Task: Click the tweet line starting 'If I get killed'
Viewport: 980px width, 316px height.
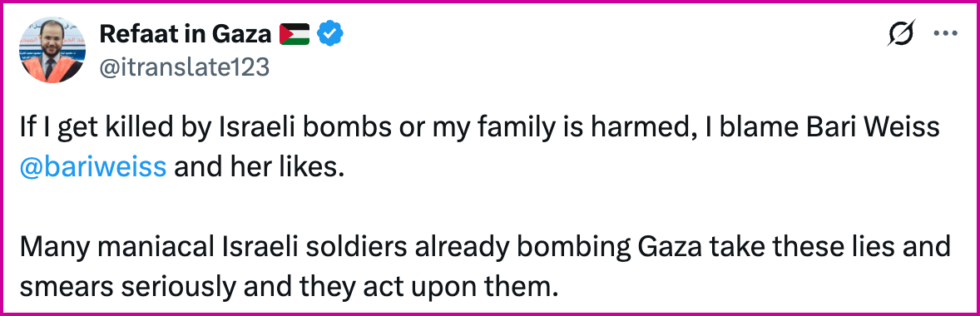Action: 480,127
